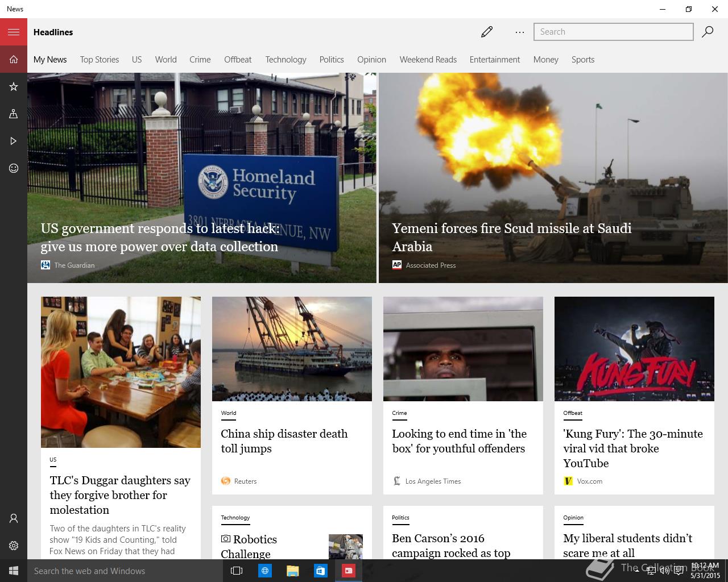The height and width of the screenshot is (582, 728).
Task: Switch to the Offbeat tab
Action: point(238,60)
